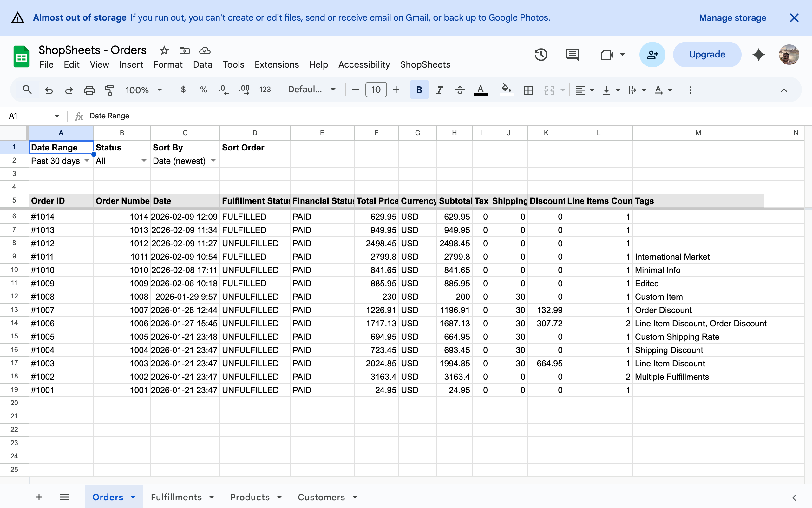Screen dimensions: 812x508
Task: Dismiss the storage warning banner
Action: tap(794, 18)
